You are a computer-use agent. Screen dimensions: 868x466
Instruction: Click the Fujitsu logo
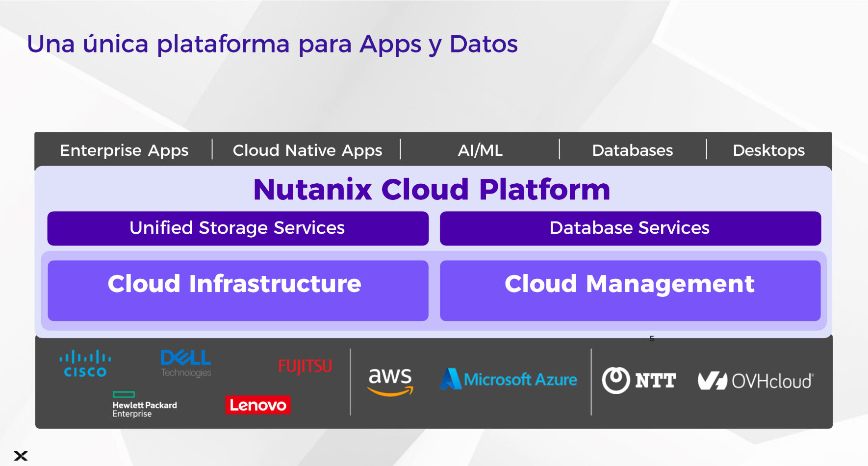tap(305, 366)
